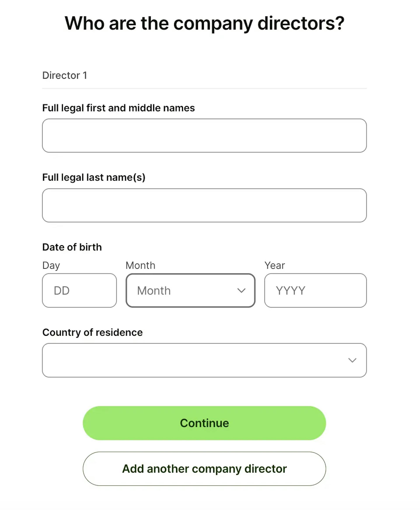Click the first and middle names input field
The height and width of the screenshot is (510, 420).
coord(204,135)
